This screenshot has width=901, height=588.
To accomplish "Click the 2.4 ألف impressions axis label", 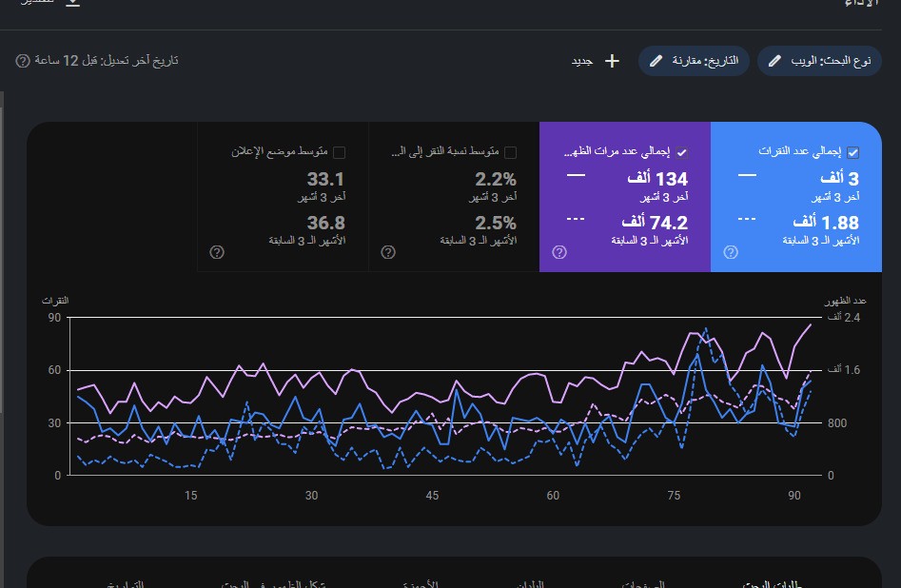I will (844, 317).
